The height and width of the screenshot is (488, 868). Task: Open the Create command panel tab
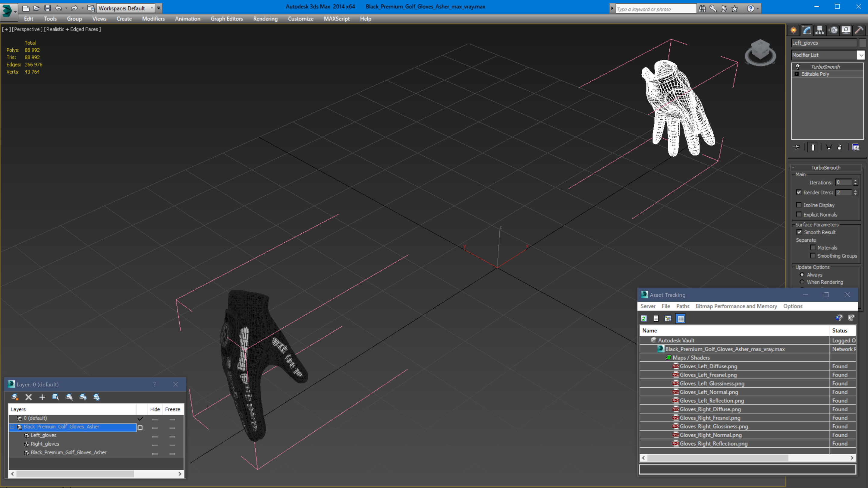794,30
